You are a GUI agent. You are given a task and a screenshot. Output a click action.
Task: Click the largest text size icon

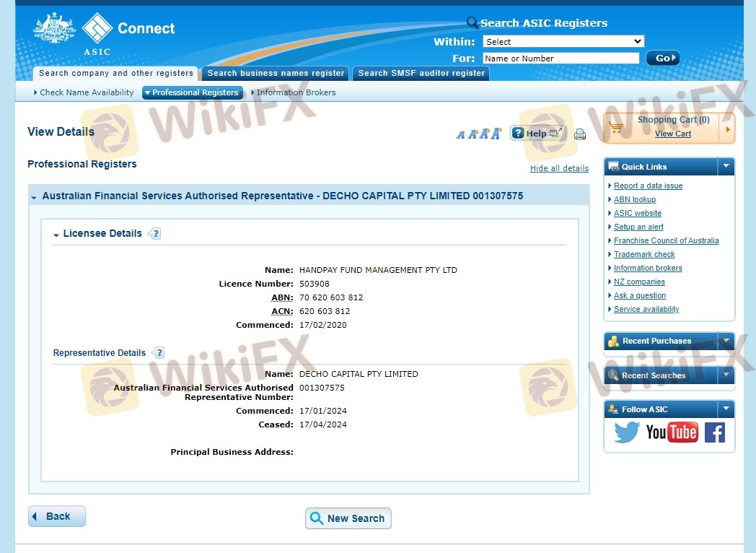pos(496,134)
